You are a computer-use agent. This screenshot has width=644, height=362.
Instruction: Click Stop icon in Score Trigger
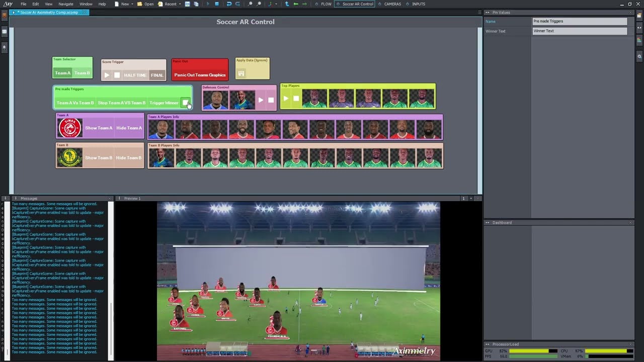pyautogui.click(x=117, y=75)
